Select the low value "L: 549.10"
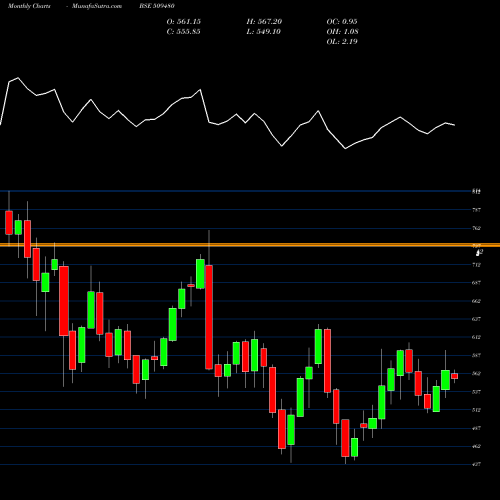Image resolution: width=500 pixels, height=500 pixels. point(264,32)
